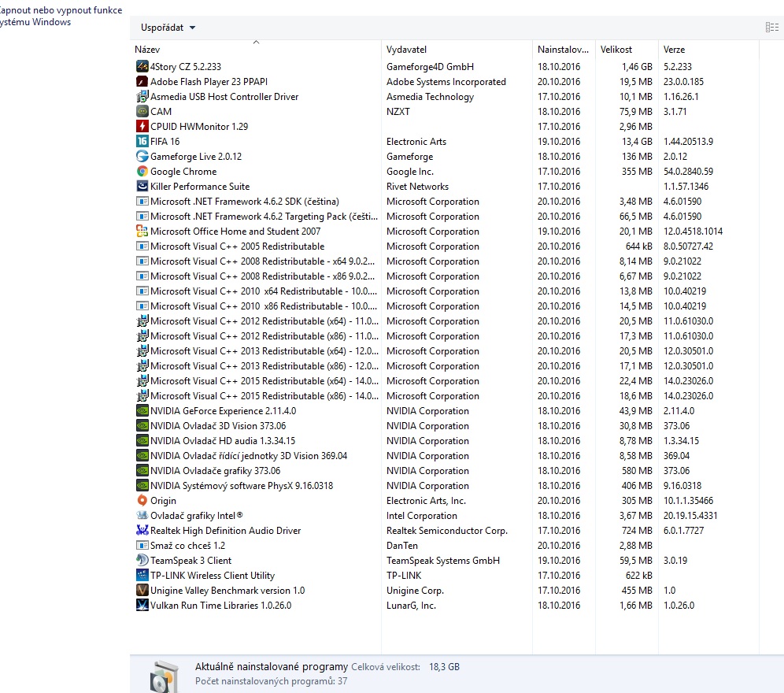
Task: Click the NVIDIA PhysX software icon
Action: [142, 485]
